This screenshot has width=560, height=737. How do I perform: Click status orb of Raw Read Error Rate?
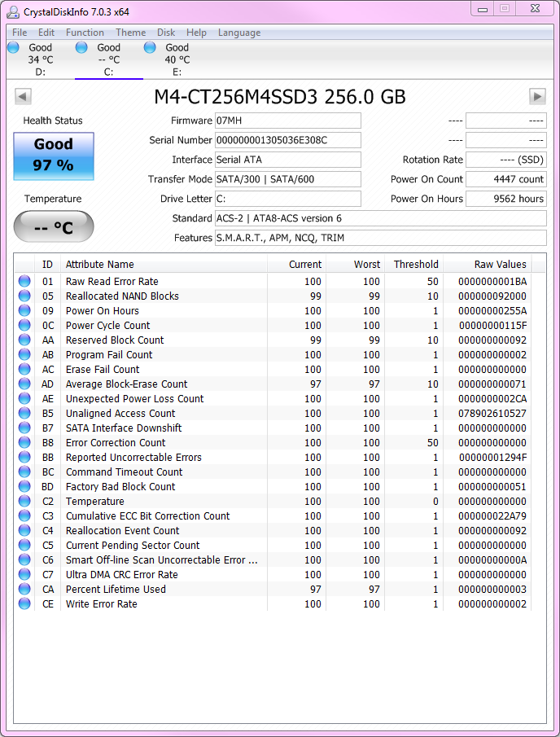pyautogui.click(x=24, y=281)
